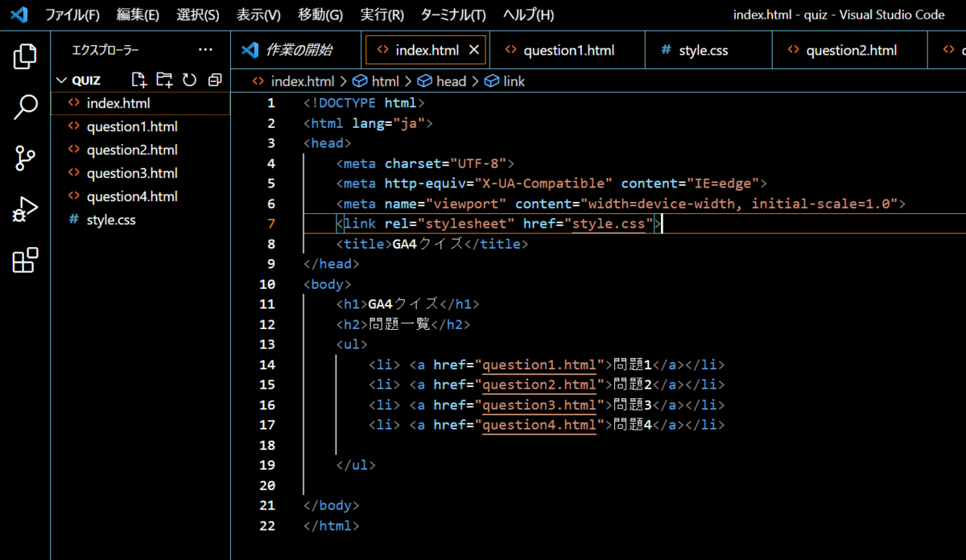
Task: Open the ファイル(F) menu
Action: tap(72, 14)
